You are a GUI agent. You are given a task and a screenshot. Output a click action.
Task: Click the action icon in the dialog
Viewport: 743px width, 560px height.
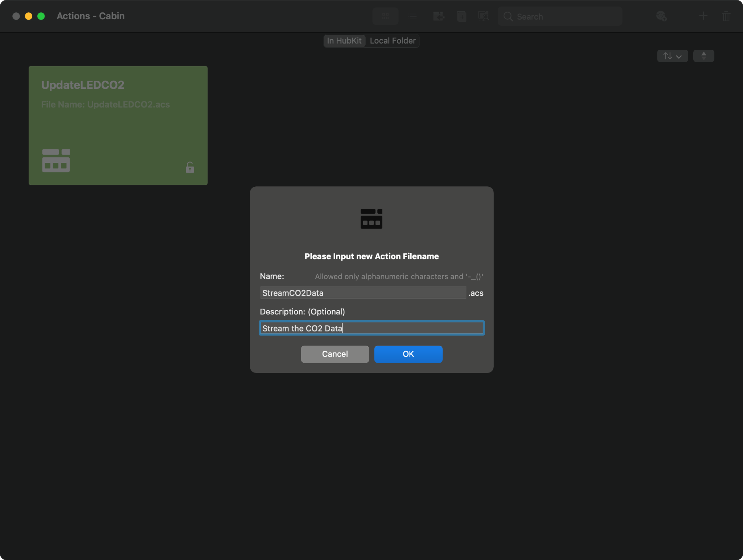(371, 218)
